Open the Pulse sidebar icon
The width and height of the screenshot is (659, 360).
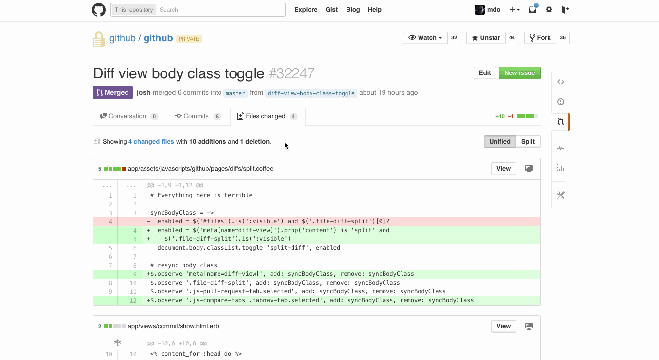(x=561, y=148)
